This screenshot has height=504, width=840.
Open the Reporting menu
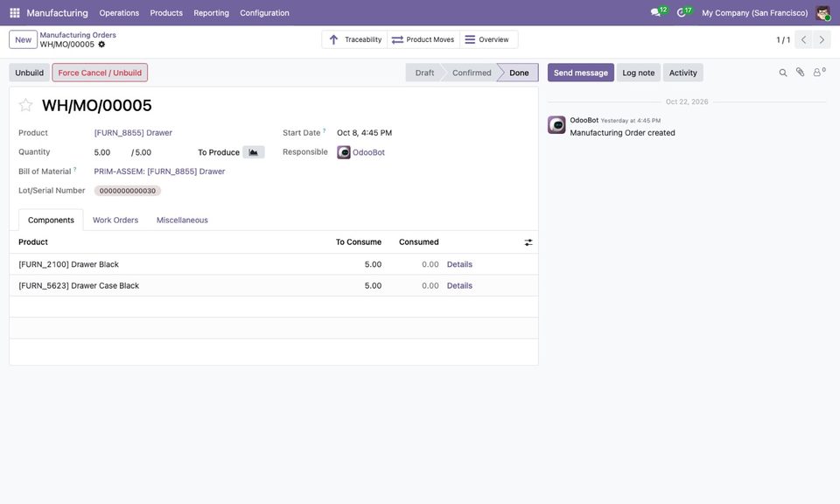point(211,13)
